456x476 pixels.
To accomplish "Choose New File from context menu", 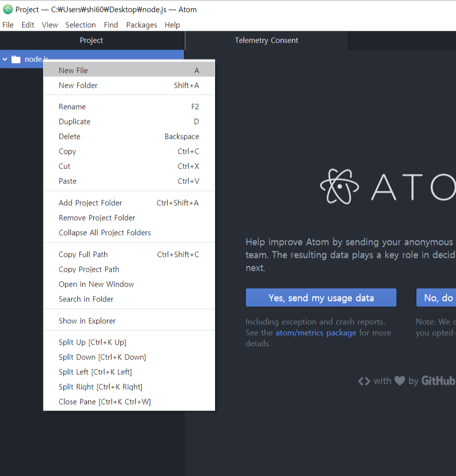I will 129,70.
